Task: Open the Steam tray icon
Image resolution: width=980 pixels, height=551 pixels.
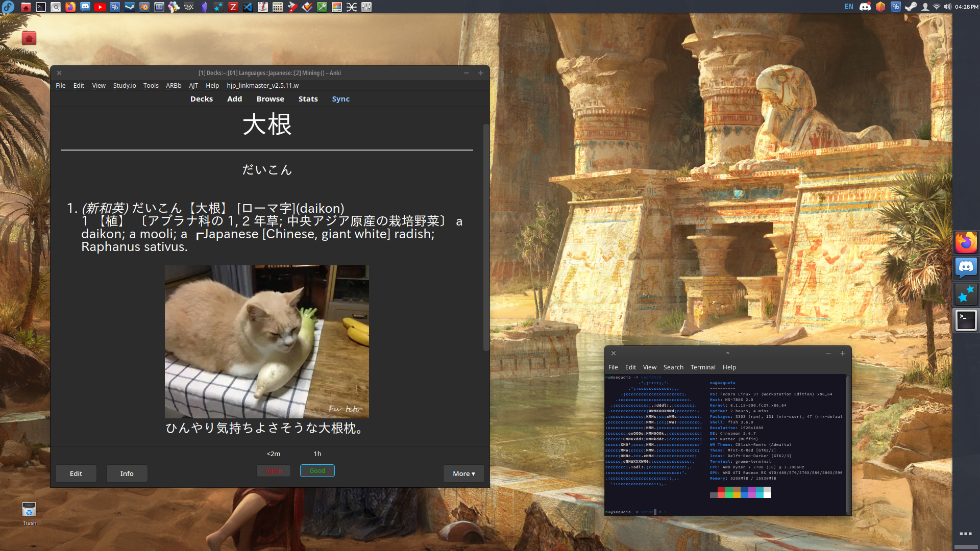Action: [x=911, y=7]
